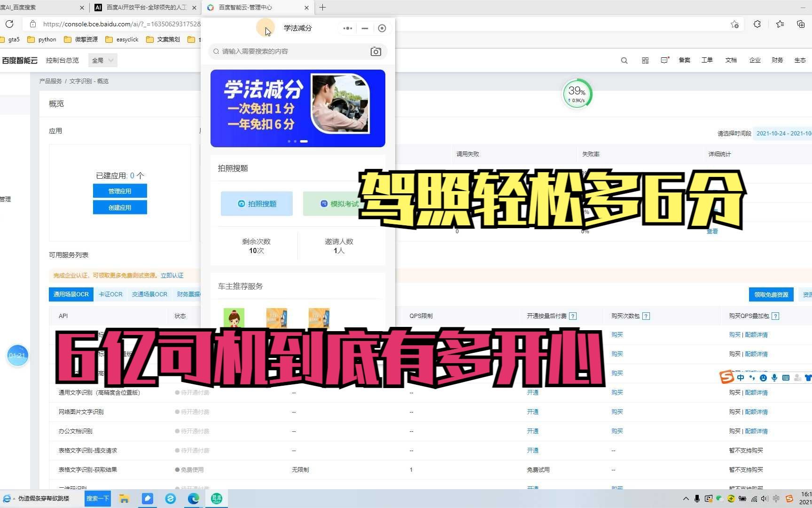
Task: Click the Sogou soft keyboard icon
Action: (786, 378)
